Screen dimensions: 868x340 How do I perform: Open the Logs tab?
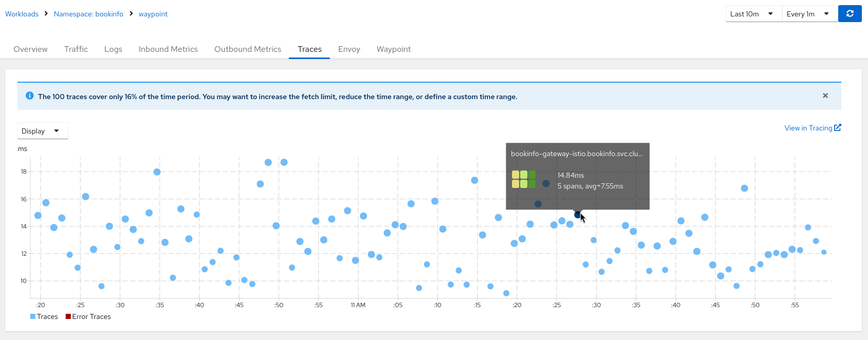[x=113, y=49]
